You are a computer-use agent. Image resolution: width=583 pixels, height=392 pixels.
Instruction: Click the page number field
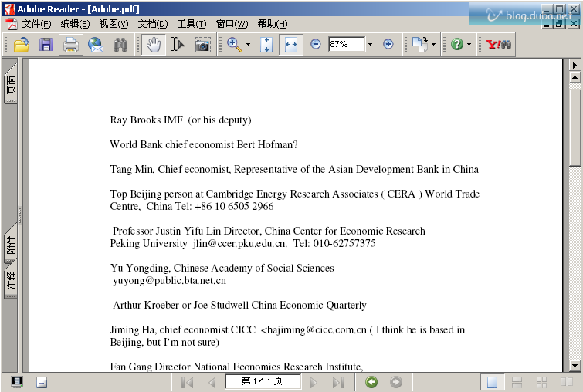(263, 382)
